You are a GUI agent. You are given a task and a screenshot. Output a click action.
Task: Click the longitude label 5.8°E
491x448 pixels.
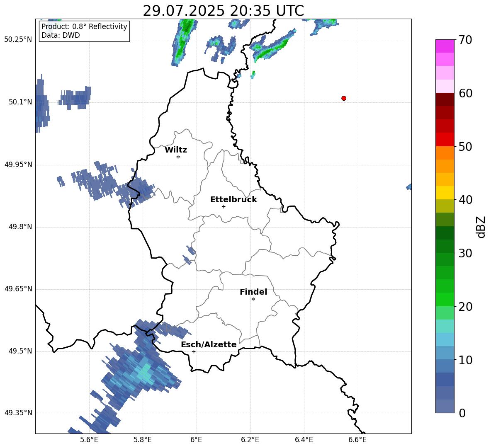tap(143, 440)
